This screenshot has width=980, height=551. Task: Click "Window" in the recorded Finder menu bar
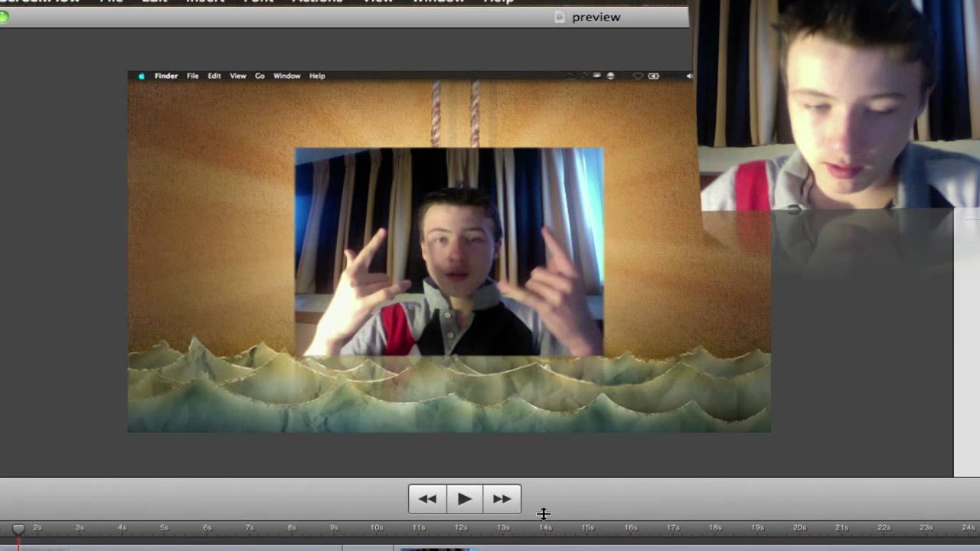pos(287,76)
